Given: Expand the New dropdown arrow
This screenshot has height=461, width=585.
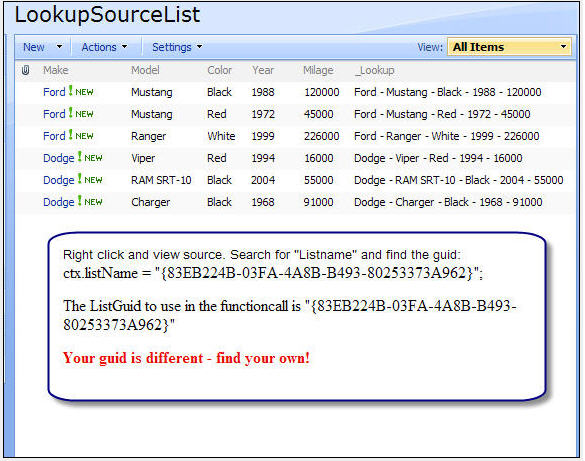Looking at the screenshot, I should [x=59, y=47].
